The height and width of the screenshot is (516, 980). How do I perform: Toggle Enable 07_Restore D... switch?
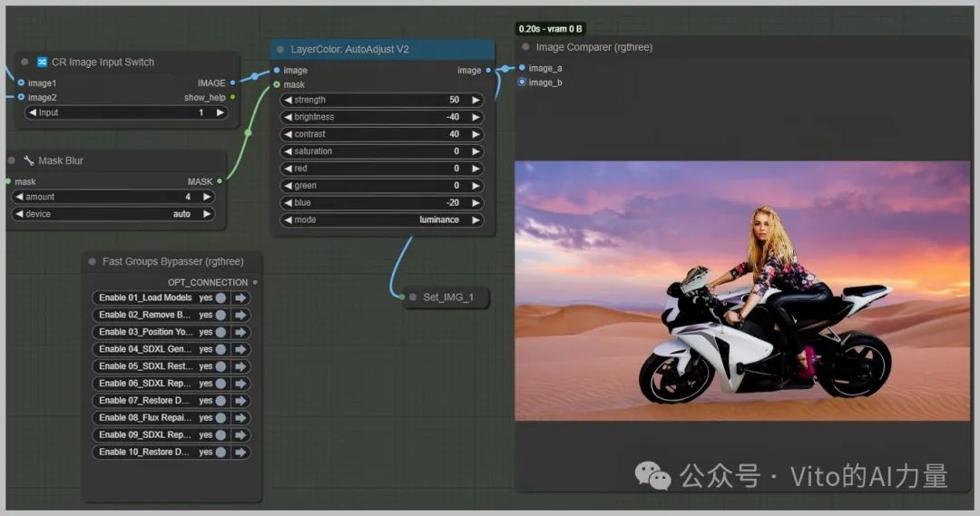[x=220, y=401]
